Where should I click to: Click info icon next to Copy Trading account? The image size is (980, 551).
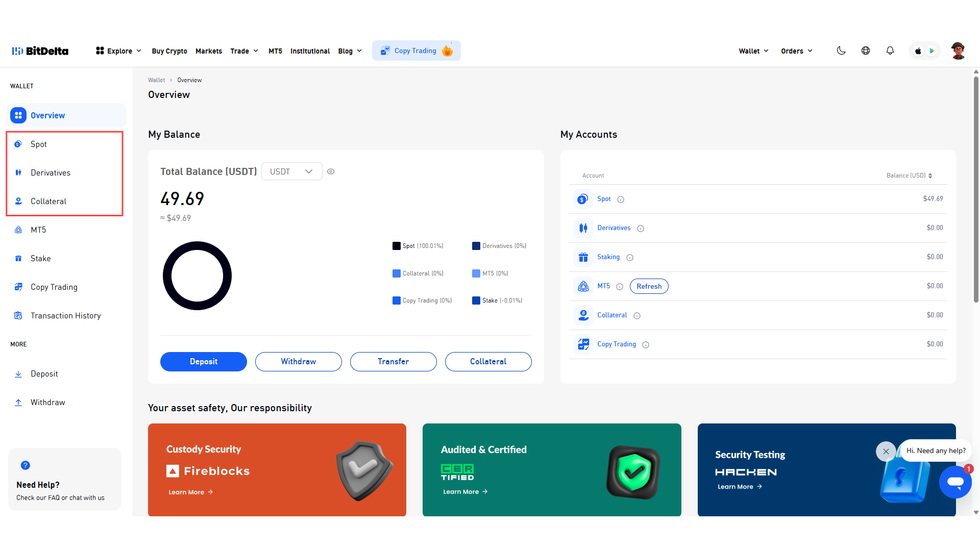click(646, 345)
